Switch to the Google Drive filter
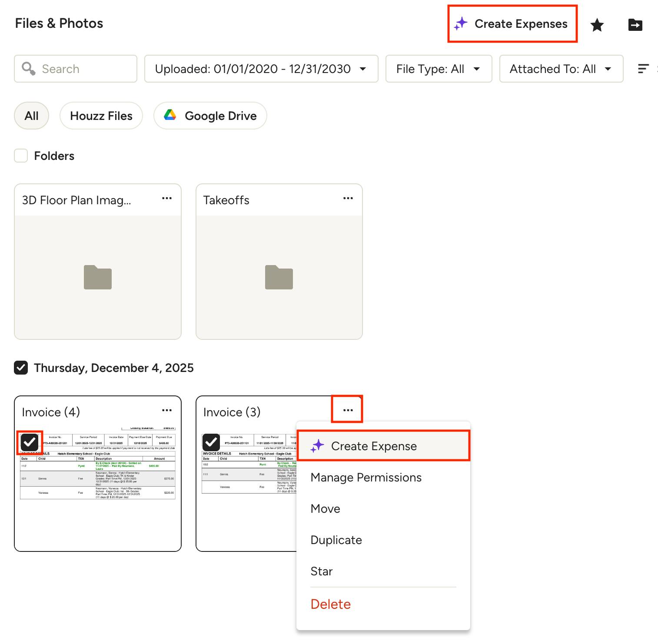Image resolution: width=658 pixels, height=644 pixels. (210, 116)
